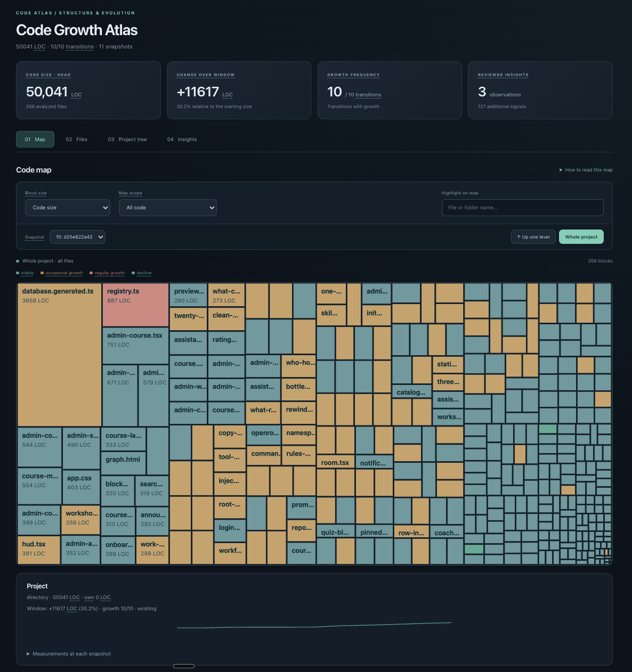The width and height of the screenshot is (632, 672).
Task: Open the Snapshot selector dropdown
Action: coord(77,237)
